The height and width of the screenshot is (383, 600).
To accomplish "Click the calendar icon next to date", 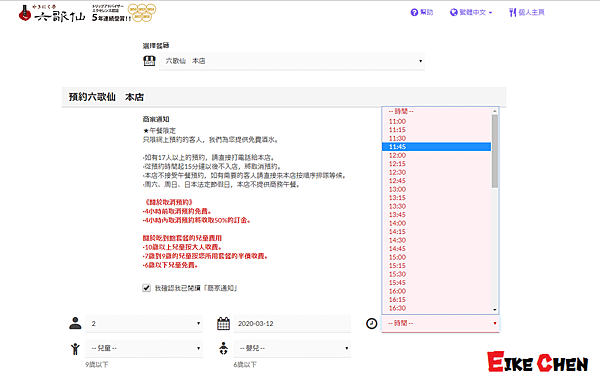I will coord(223,323).
